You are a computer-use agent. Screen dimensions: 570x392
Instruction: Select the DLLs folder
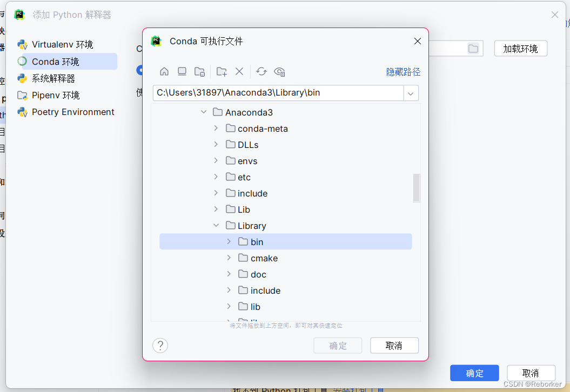285,145
